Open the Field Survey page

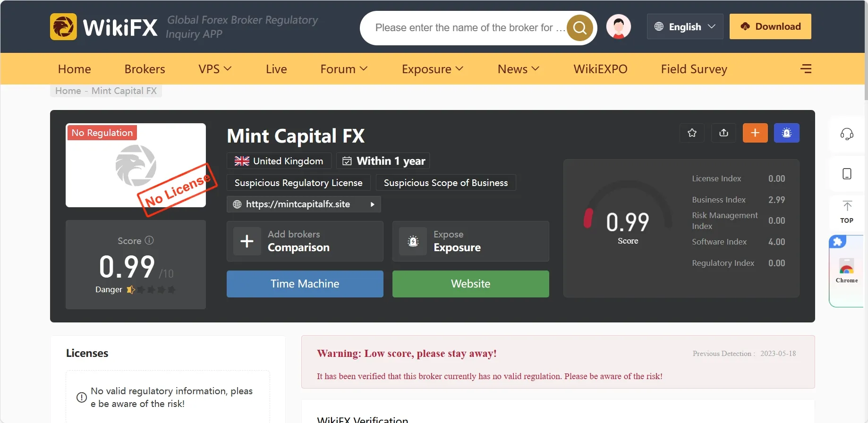pyautogui.click(x=694, y=69)
